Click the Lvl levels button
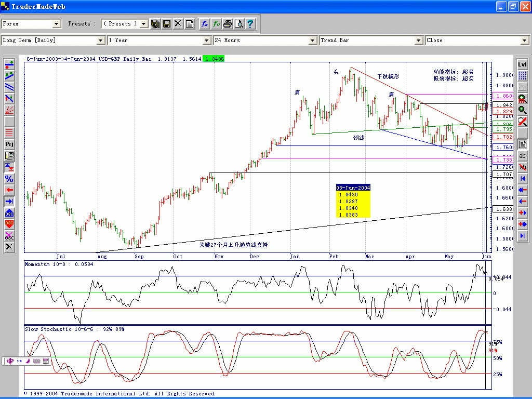This screenshot has width=532, height=399. [x=523, y=64]
